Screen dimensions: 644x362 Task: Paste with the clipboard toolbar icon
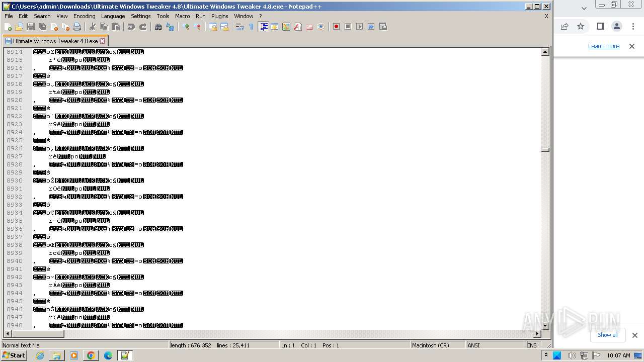(116, 27)
